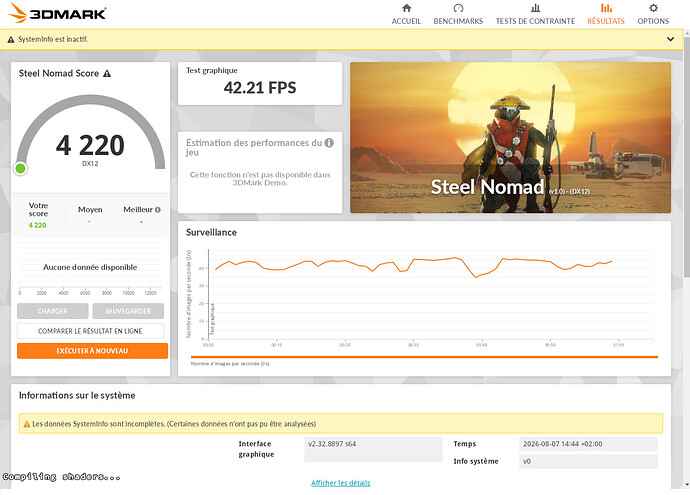The image size is (690, 495).
Task: Click the Interface graphique label
Action: coord(256,449)
